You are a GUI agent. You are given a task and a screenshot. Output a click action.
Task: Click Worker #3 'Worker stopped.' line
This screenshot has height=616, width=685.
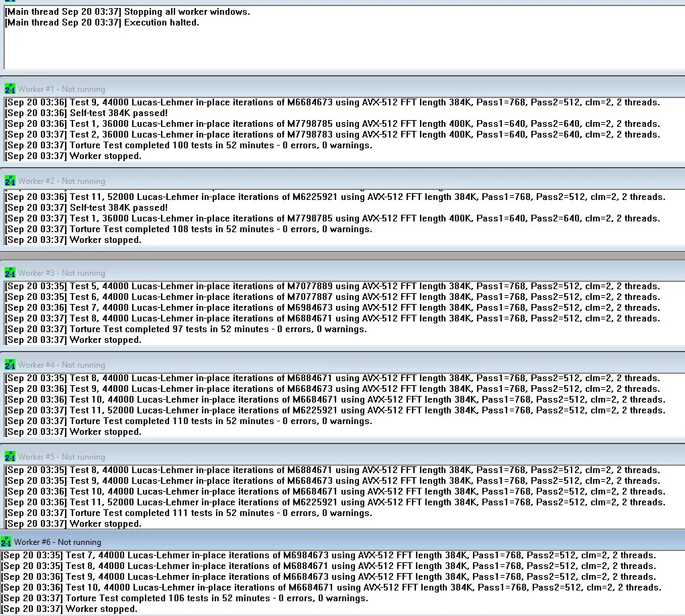(x=73, y=340)
